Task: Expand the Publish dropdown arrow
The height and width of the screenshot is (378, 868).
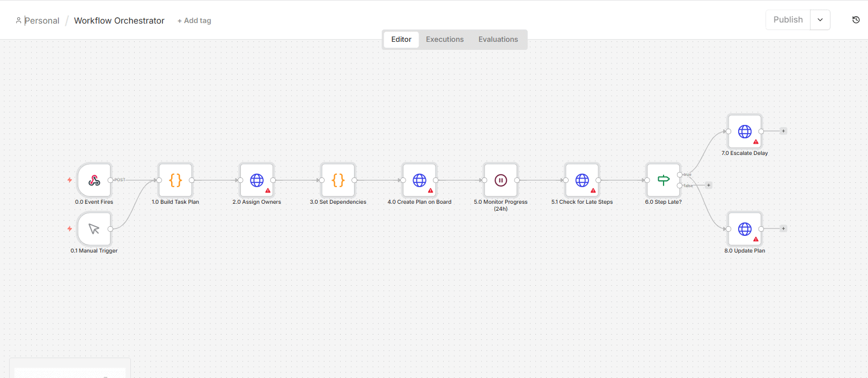Action: (820, 20)
